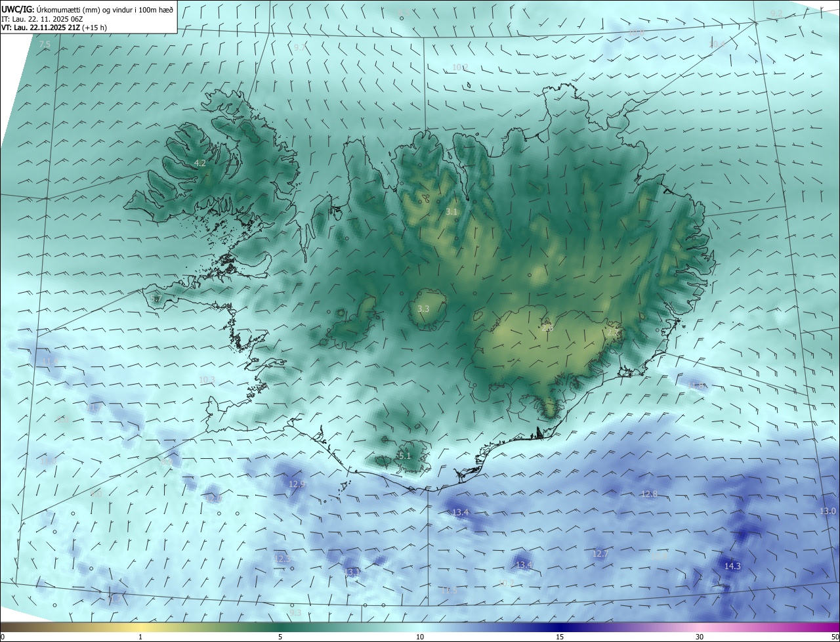This screenshot has height=642, width=840.
Task: Click the colorbar tick label 10
Action: point(420,637)
